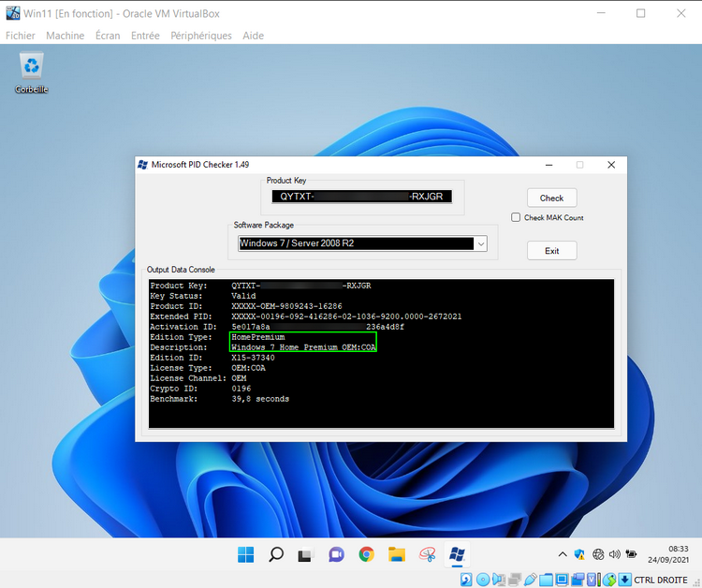
Task: Click Crypto ID value 0196
Action: tap(241, 389)
